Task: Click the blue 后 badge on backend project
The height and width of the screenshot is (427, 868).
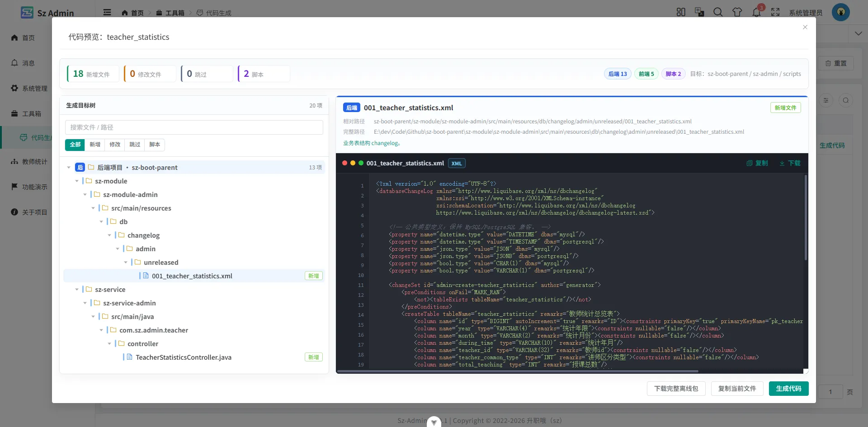Action: click(x=80, y=167)
